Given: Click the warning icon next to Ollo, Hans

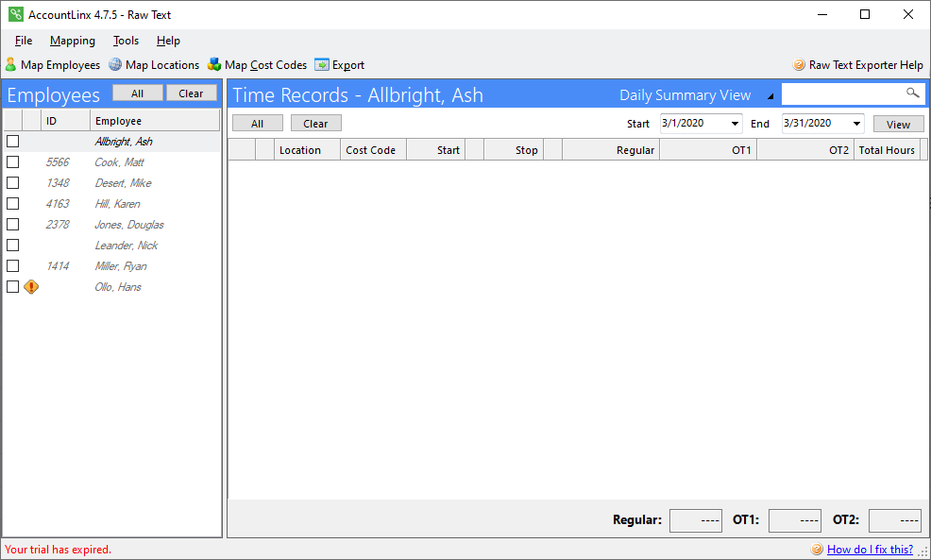Looking at the screenshot, I should [31, 287].
